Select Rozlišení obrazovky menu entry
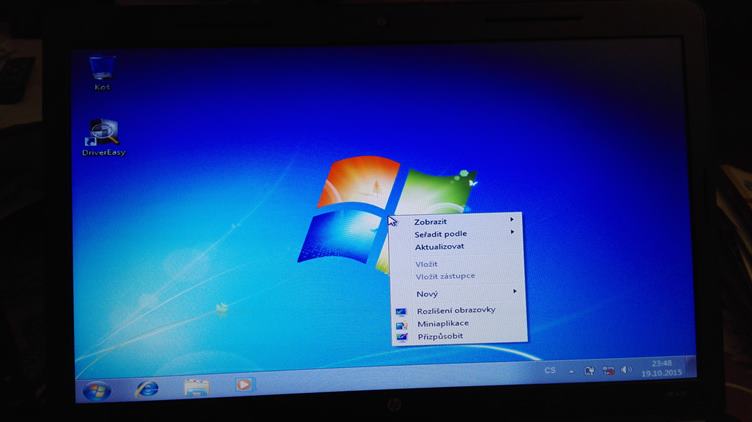 coord(455,310)
